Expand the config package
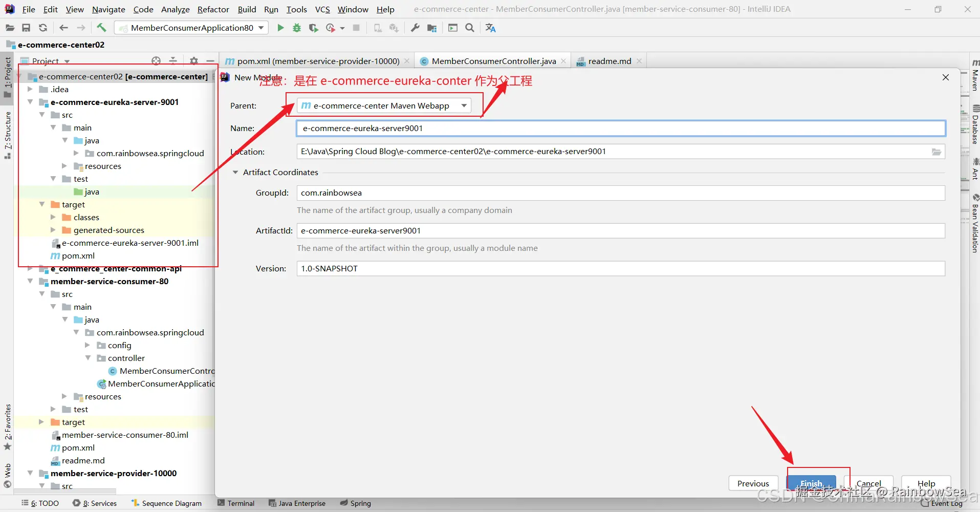This screenshot has width=980, height=512. click(88, 345)
